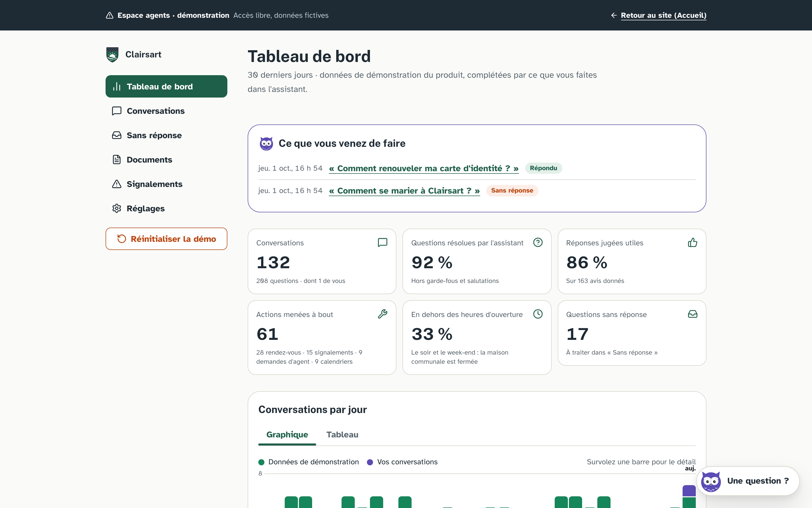812x508 pixels.
Task: Click the Répondu status badge
Action: tap(543, 168)
